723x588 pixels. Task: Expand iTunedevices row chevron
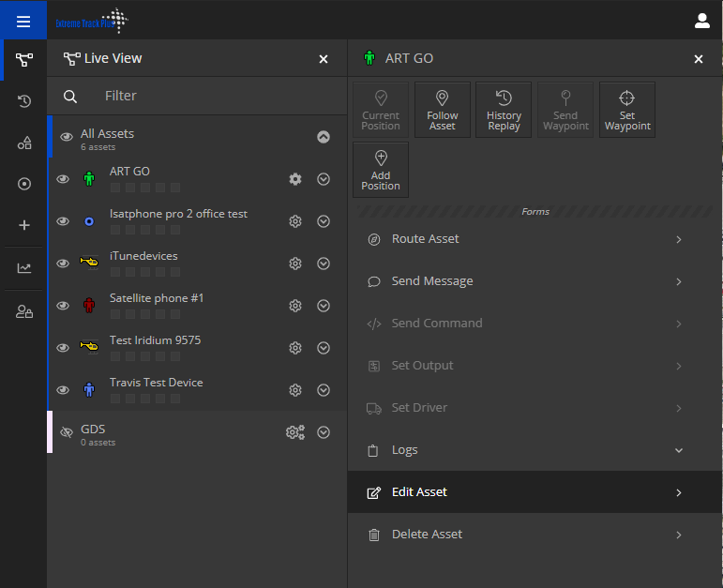(x=324, y=264)
